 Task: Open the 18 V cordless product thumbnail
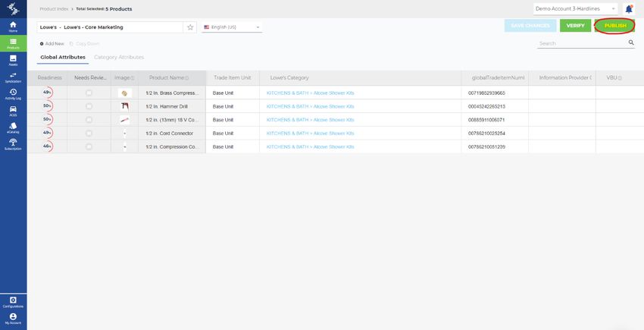[x=125, y=120]
